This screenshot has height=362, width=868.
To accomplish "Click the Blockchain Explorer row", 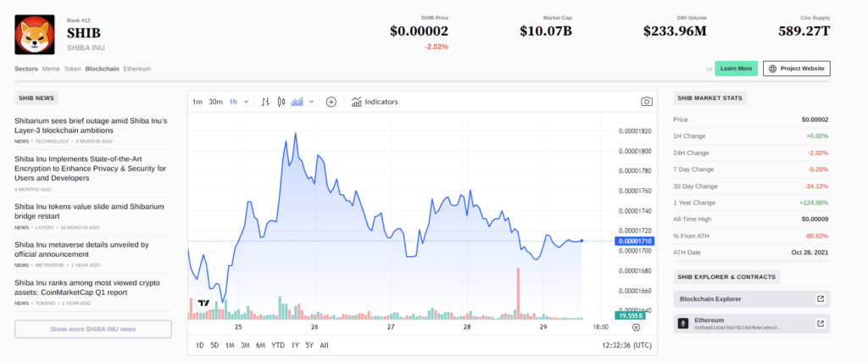I will point(752,299).
